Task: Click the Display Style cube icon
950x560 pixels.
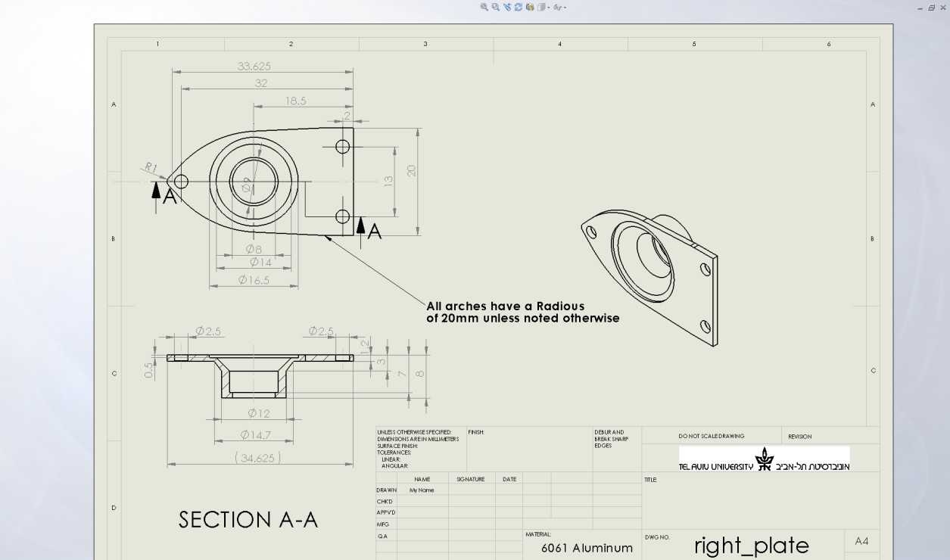Action: coord(540,7)
